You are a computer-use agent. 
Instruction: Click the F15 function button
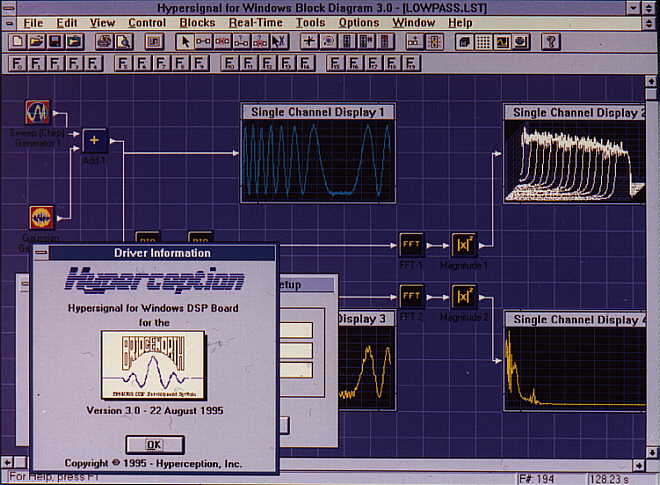(335, 63)
